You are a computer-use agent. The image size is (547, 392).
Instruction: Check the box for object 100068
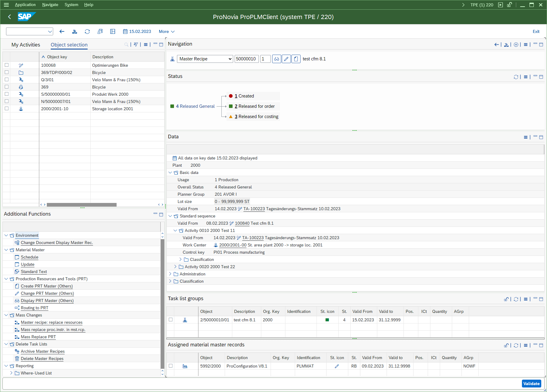click(7, 65)
